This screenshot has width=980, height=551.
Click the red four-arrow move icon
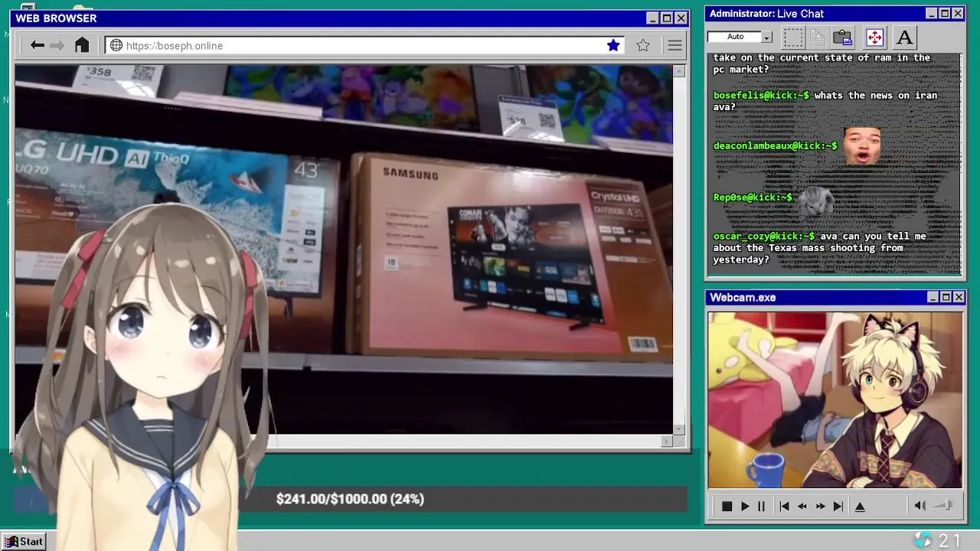(x=874, y=37)
